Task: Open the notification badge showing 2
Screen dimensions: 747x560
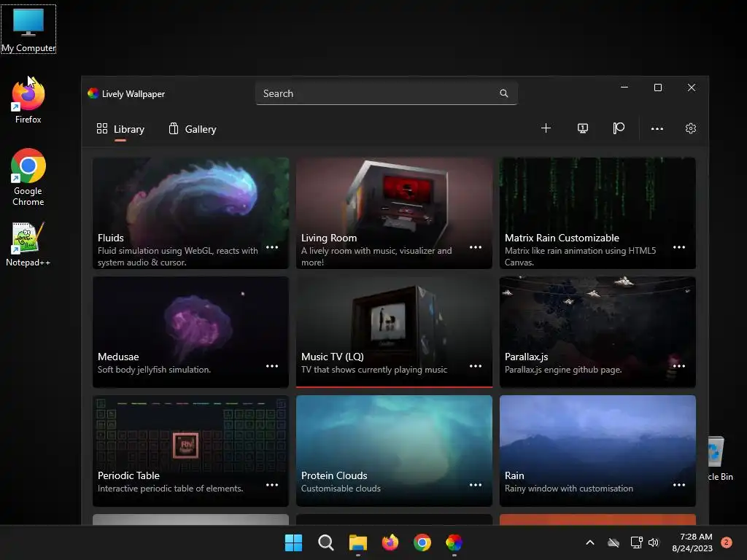Action: point(727,542)
